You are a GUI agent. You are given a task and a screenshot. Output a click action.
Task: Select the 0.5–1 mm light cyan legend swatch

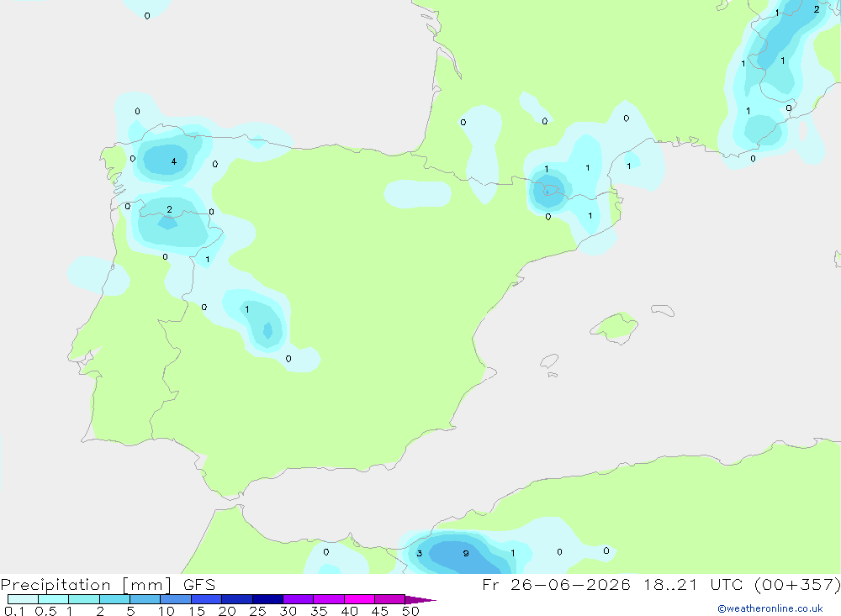(53, 599)
